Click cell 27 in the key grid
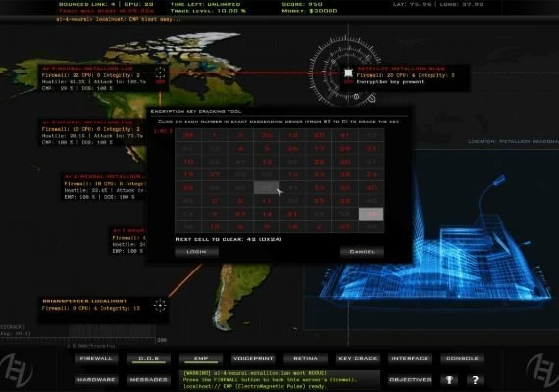 coord(240,214)
